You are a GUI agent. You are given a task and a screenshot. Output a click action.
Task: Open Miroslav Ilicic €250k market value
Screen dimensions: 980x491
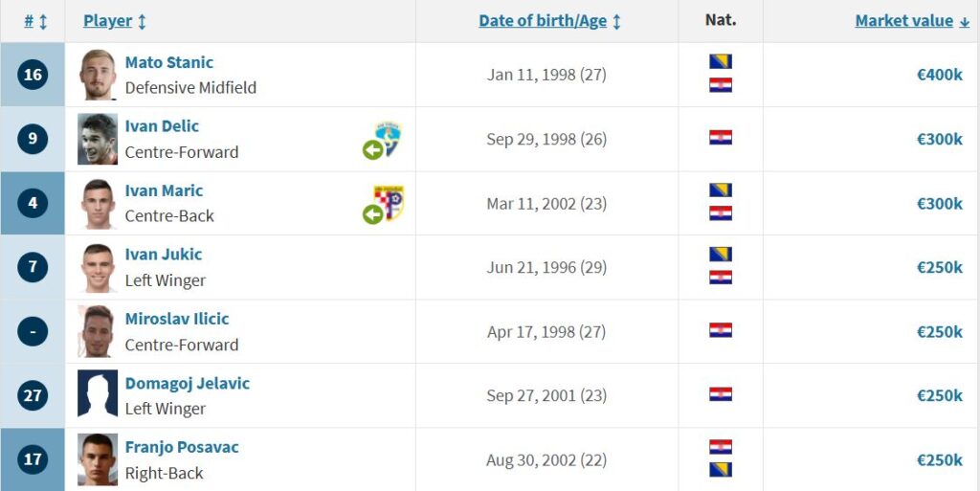(940, 332)
